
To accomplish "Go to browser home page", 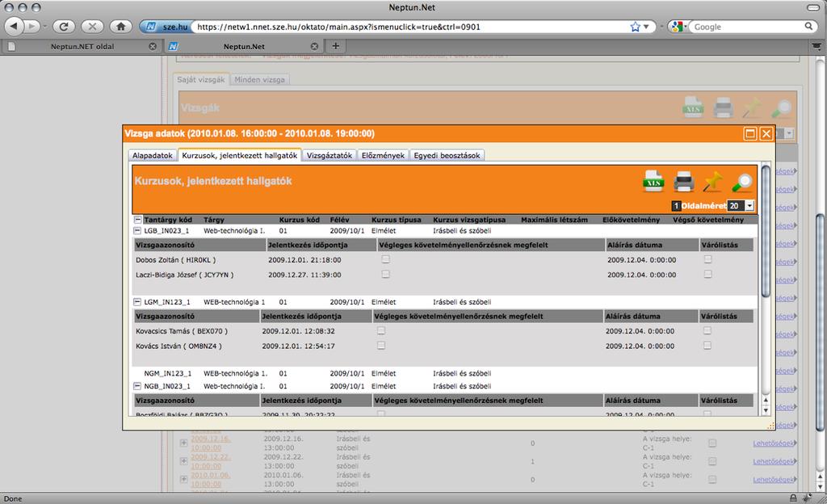I will point(121,27).
